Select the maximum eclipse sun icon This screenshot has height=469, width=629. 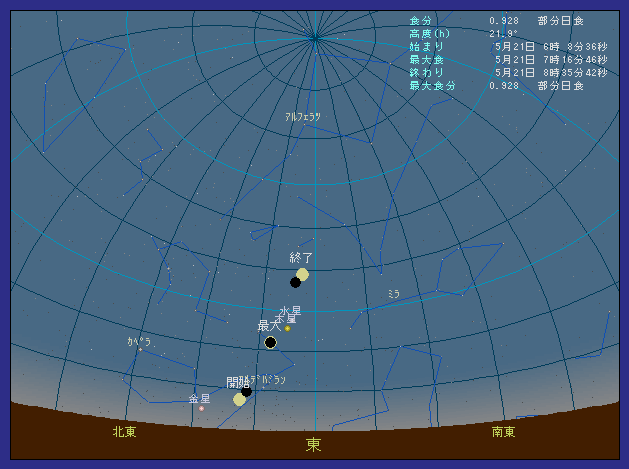point(270,342)
